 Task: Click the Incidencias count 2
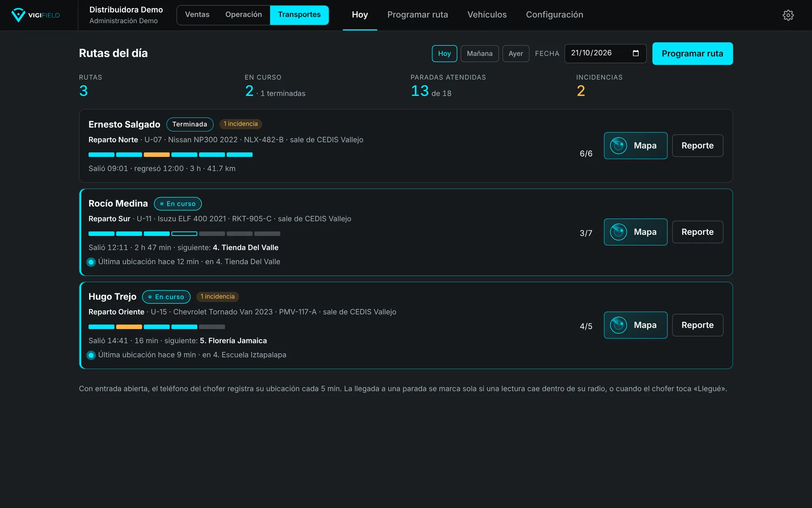581,91
